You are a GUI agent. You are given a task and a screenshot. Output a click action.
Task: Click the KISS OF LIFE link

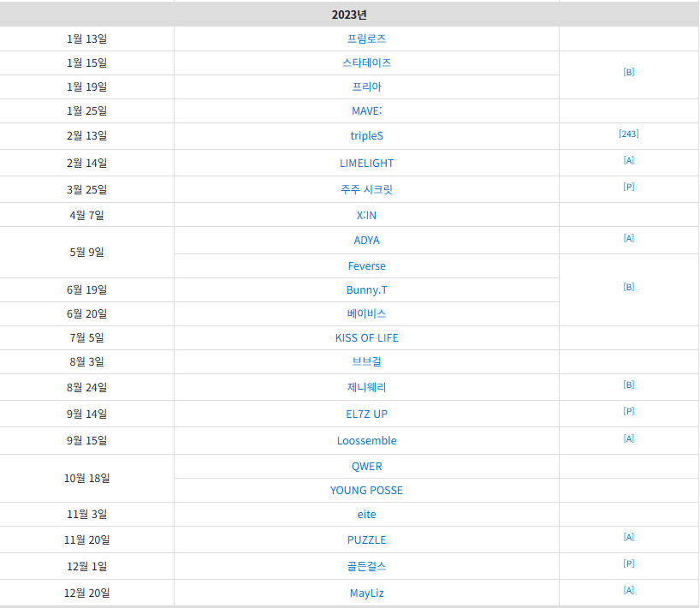click(x=366, y=337)
